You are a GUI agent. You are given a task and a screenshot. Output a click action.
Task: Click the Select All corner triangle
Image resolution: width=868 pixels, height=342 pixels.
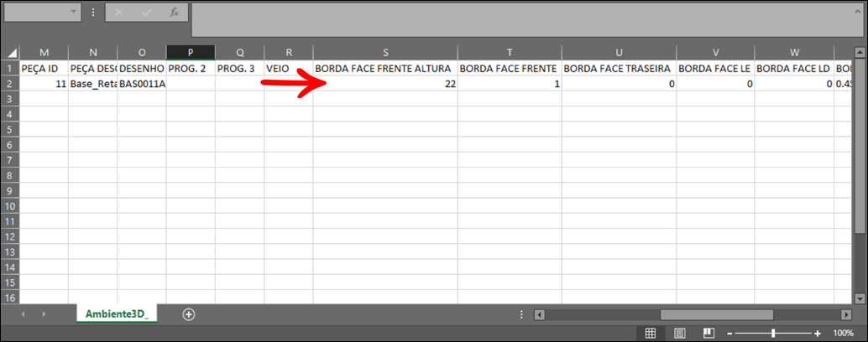tap(11, 53)
